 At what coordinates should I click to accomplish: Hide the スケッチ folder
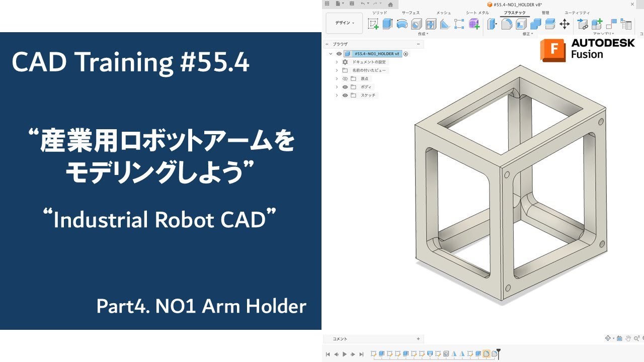[345, 95]
